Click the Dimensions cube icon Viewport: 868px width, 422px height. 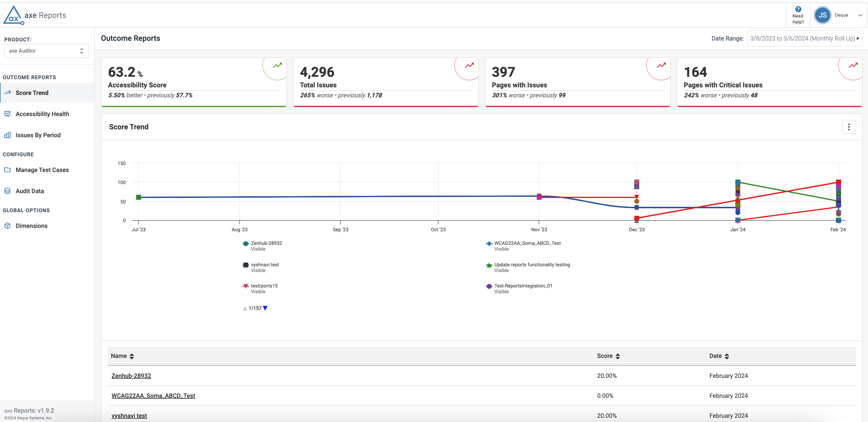point(8,226)
